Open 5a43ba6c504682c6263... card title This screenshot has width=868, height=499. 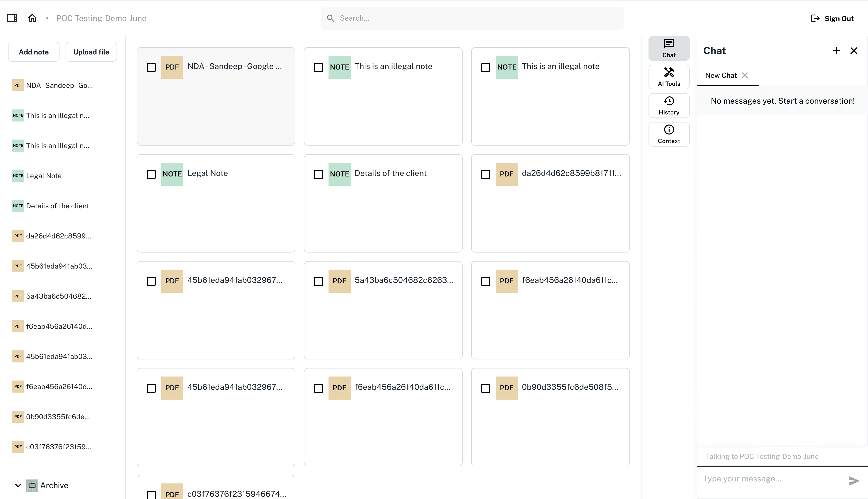point(404,280)
